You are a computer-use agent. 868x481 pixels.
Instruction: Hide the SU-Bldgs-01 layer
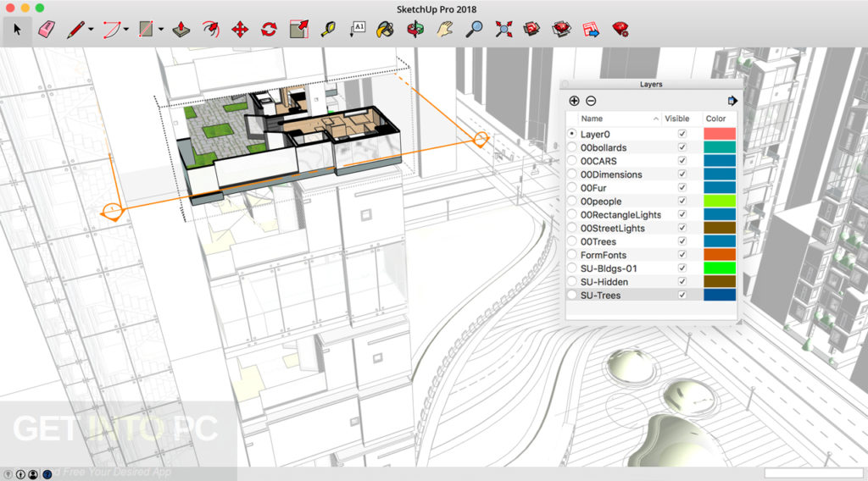(x=682, y=268)
